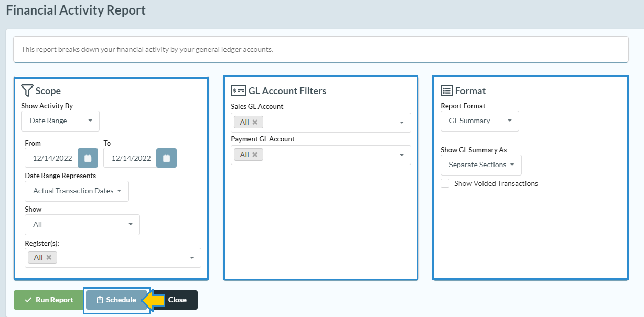
Task: Click the From date input field
Action: (52, 158)
